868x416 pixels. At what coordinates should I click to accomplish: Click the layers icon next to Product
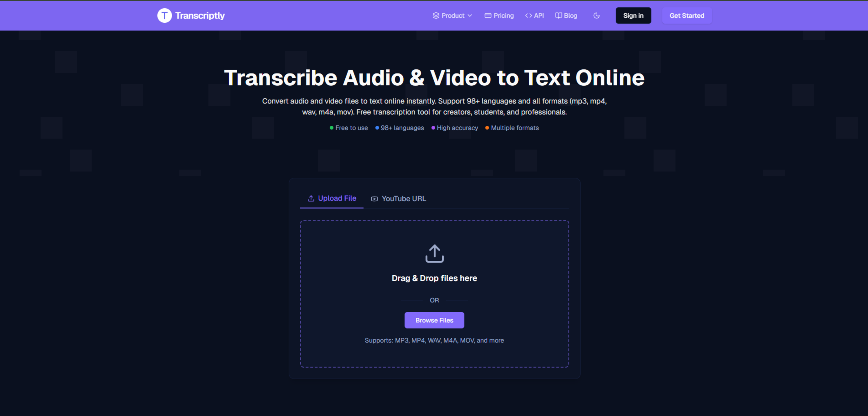pos(436,16)
